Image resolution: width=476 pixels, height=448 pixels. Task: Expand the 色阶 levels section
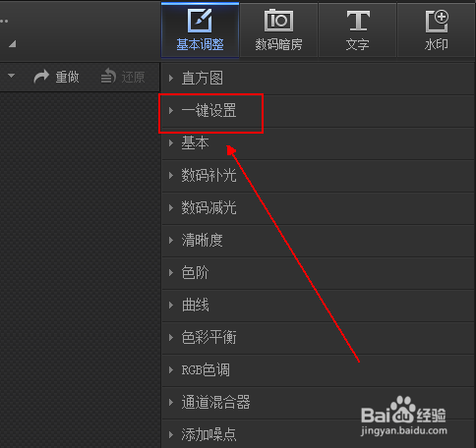318,273
